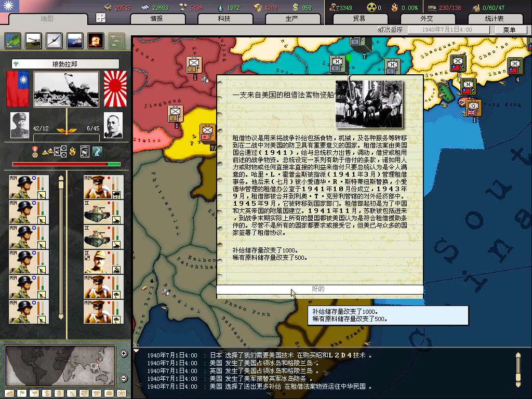The image size is (532, 399).
Task: Zoom in the minimap with plus button
Action: pos(124,353)
